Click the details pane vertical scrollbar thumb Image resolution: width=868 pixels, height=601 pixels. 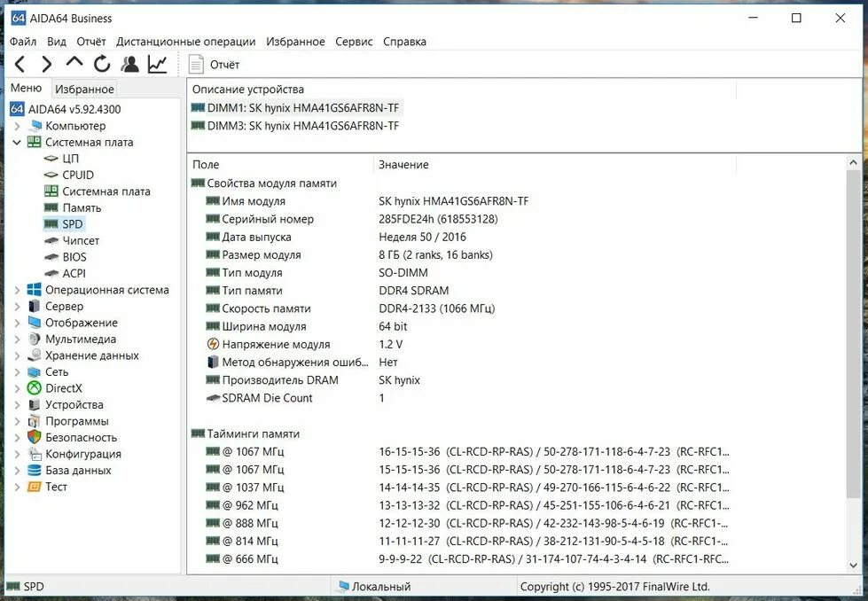[x=853, y=333]
